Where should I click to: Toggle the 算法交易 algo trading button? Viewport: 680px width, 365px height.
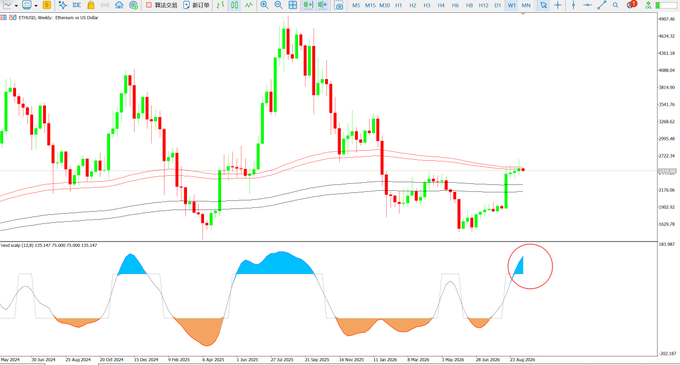tap(161, 5)
